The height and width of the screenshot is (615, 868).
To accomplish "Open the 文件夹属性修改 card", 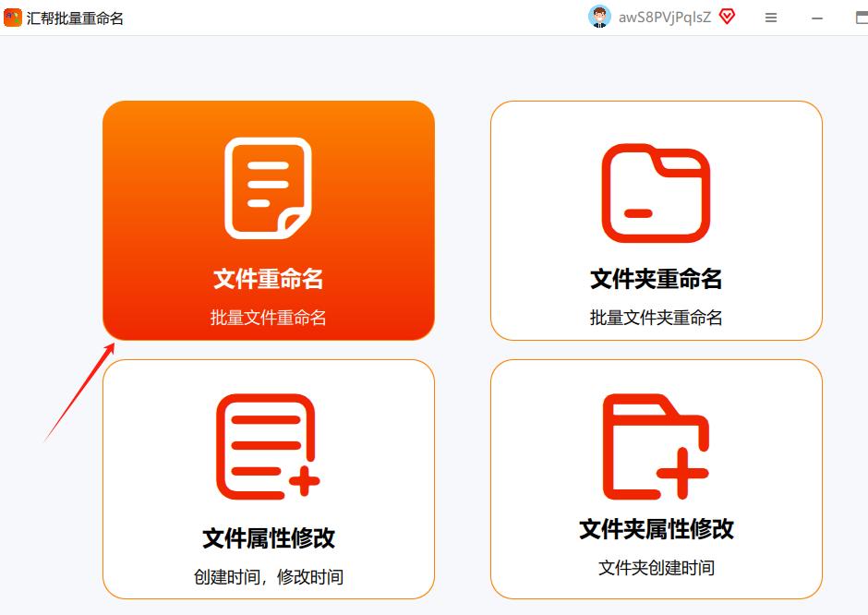I will [657, 479].
